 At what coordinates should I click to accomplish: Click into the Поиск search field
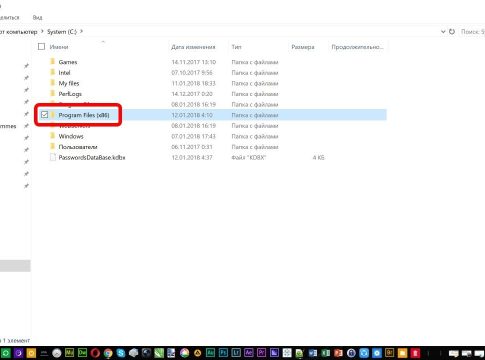click(472, 32)
